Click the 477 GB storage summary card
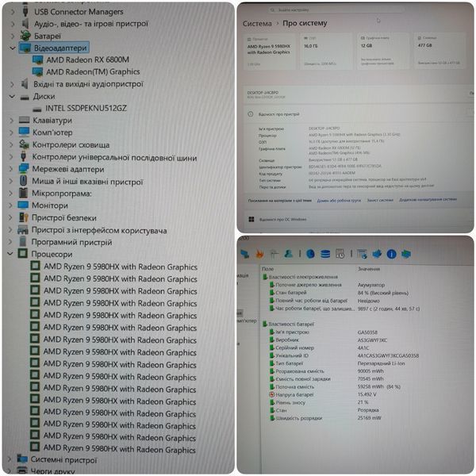 [440, 51]
